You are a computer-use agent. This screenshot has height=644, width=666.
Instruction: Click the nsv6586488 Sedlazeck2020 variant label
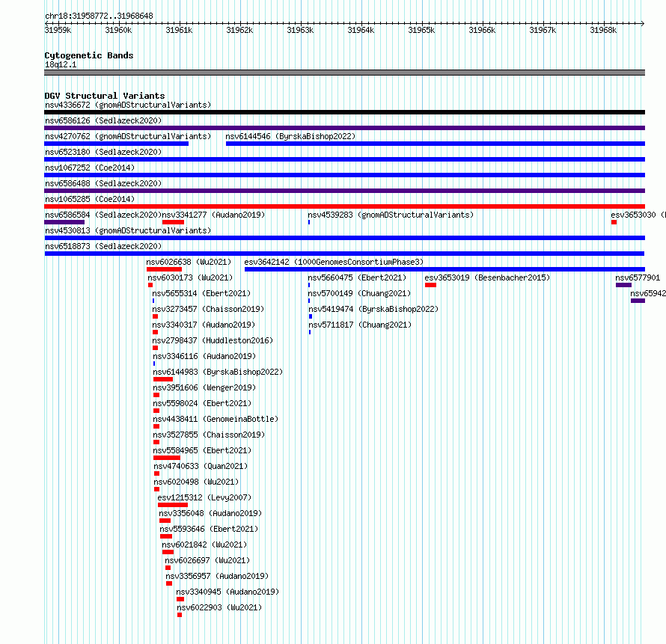pyautogui.click(x=103, y=183)
